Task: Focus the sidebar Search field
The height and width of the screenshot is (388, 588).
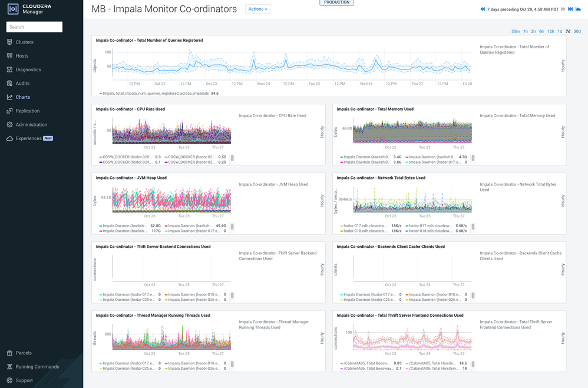Action: [34, 27]
